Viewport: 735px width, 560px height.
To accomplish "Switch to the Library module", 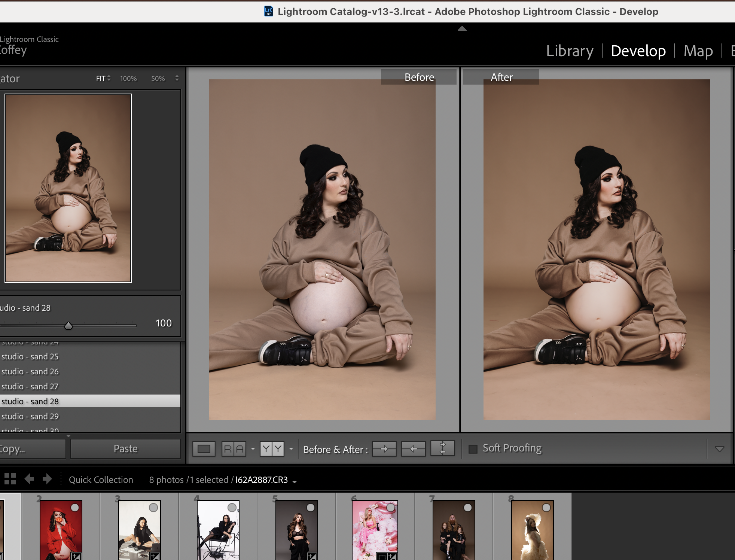I will [570, 51].
